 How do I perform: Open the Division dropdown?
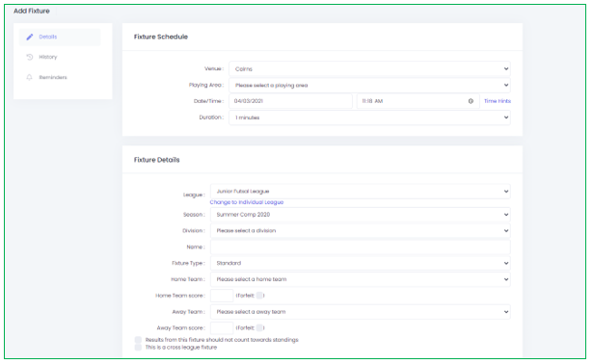[x=360, y=231]
